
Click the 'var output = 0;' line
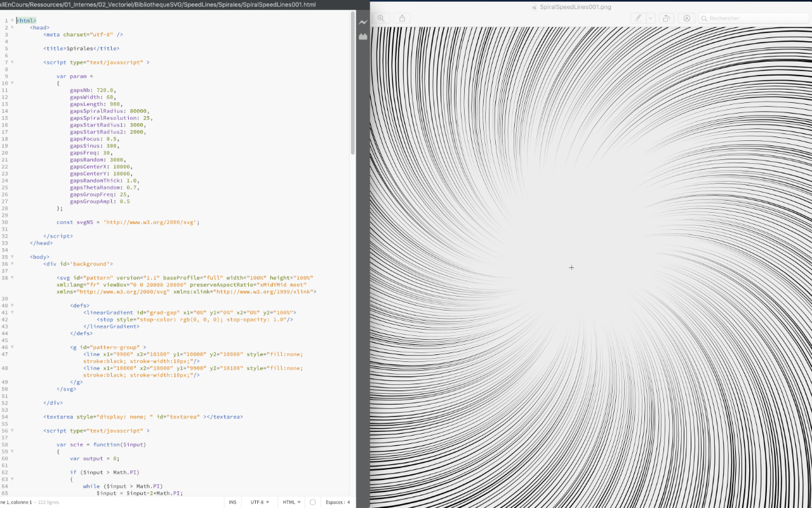click(95, 458)
